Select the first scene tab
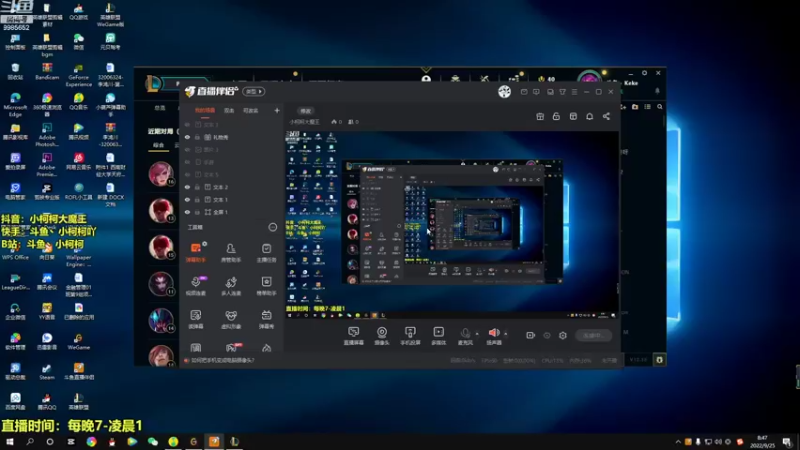The image size is (800, 450). [x=205, y=111]
